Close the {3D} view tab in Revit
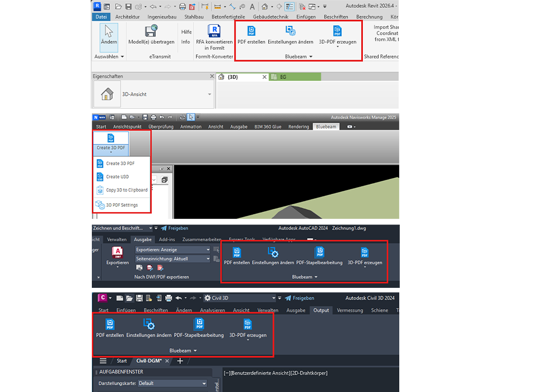Image resolution: width=560 pixels, height=392 pixels. (x=264, y=77)
